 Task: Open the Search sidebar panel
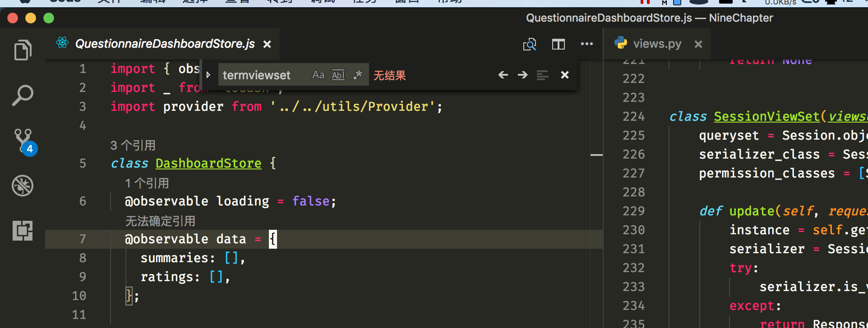[23, 96]
